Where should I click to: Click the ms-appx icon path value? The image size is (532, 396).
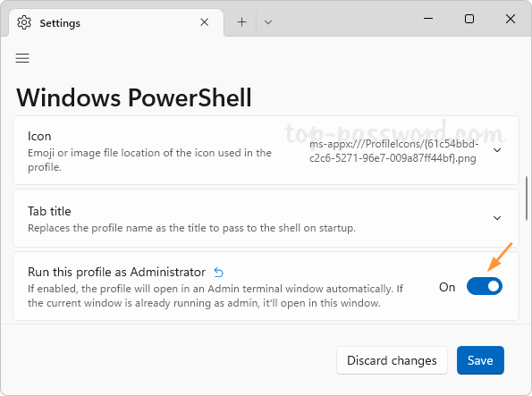point(394,151)
